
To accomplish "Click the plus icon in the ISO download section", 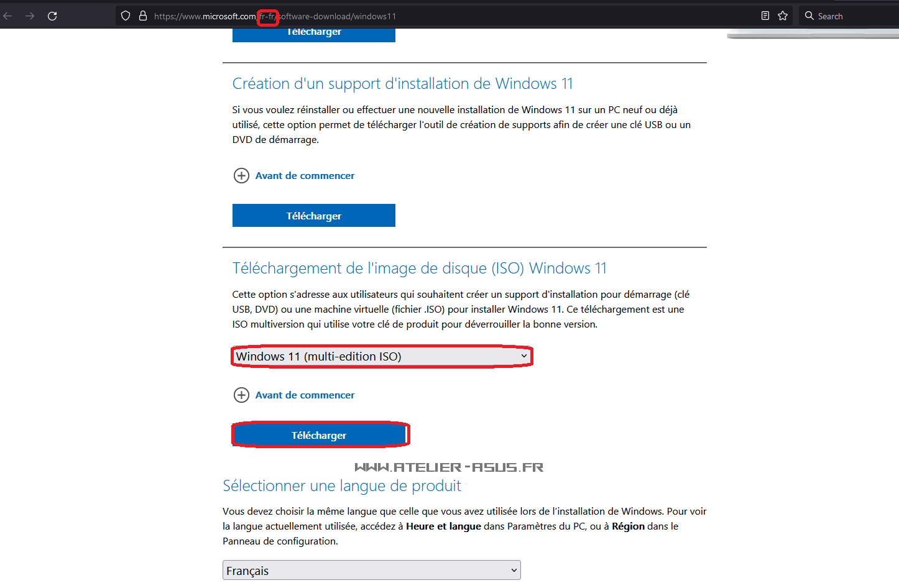I will point(242,395).
